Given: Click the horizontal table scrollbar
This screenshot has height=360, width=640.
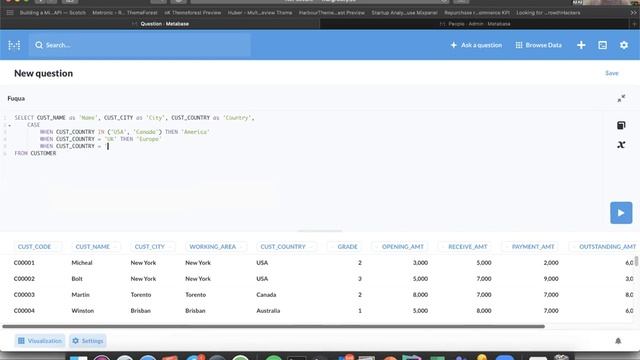Looking at the screenshot, I should click(273, 326).
